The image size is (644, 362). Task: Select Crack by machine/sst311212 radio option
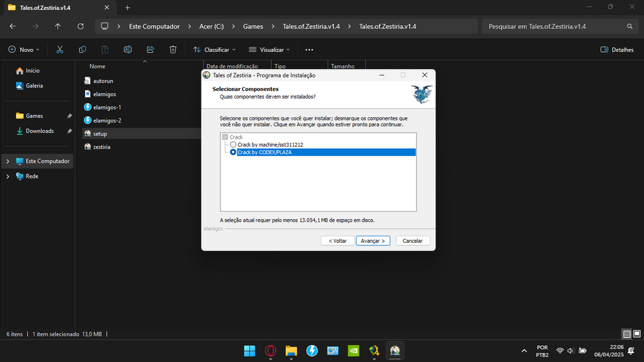click(x=233, y=145)
